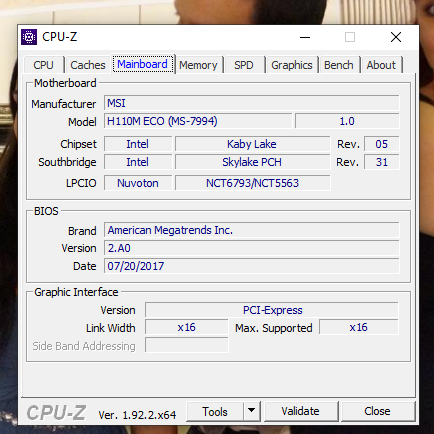Screen dimensions: 434x434
Task: Switch to the CPU tab
Action: (x=44, y=65)
